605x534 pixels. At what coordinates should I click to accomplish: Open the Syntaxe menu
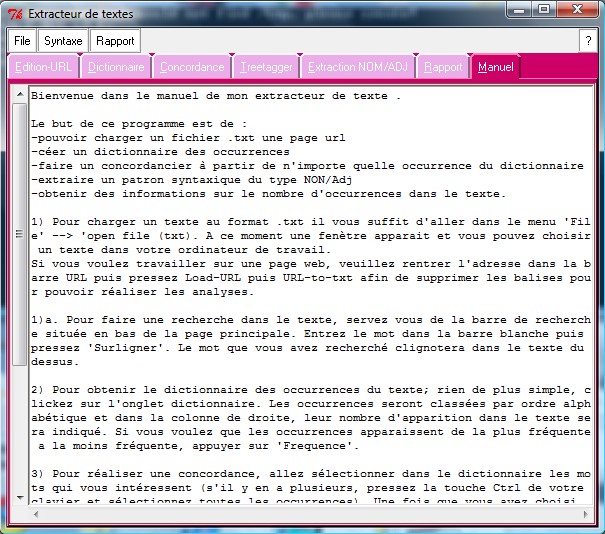coord(63,41)
